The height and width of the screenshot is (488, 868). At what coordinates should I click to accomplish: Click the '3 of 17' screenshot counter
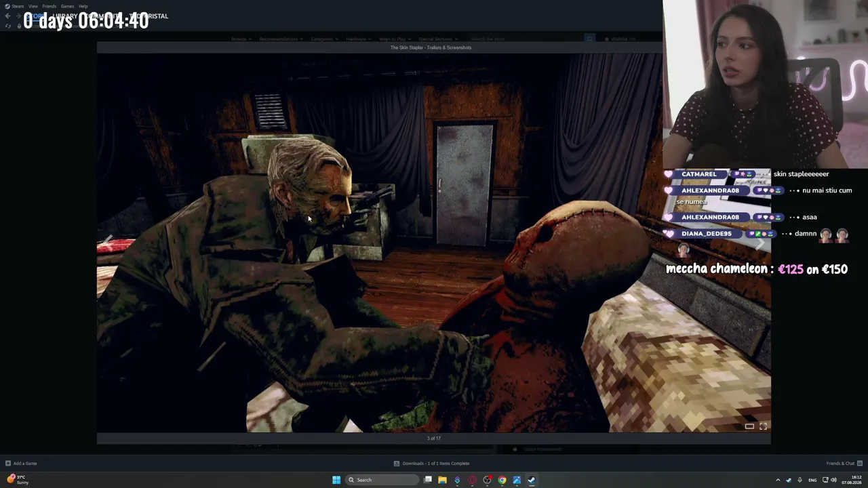[434, 439]
